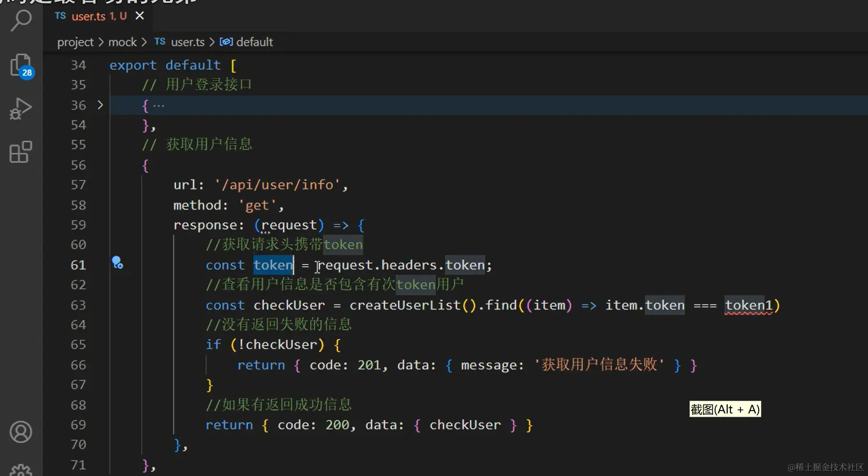
Task: Open the user.ts breadcrumb segment
Action: click(x=188, y=42)
